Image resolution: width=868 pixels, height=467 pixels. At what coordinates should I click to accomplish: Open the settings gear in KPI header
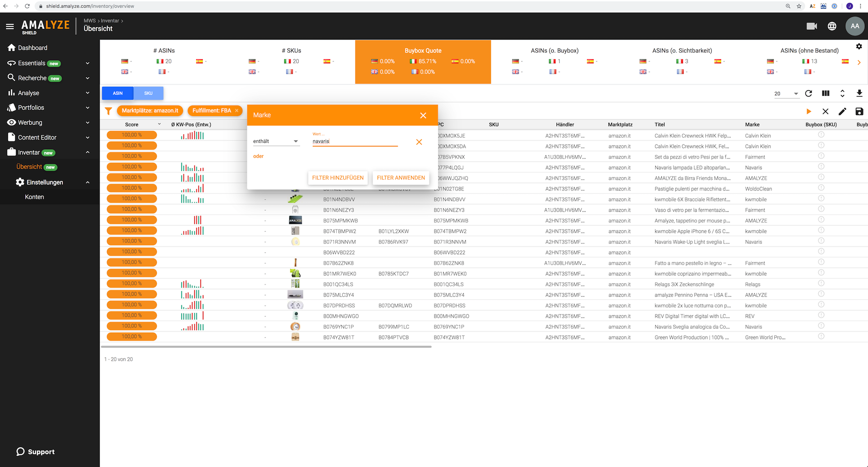pos(859,47)
